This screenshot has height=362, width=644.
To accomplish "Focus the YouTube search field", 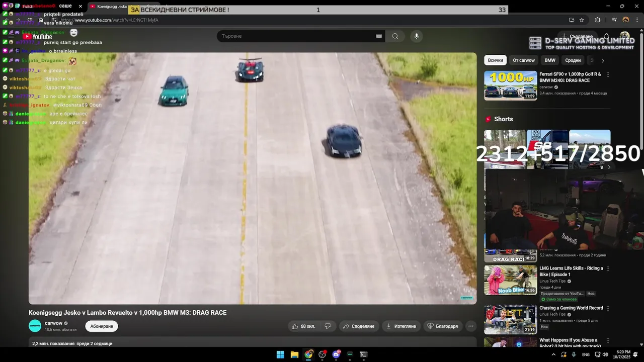I will point(297,36).
